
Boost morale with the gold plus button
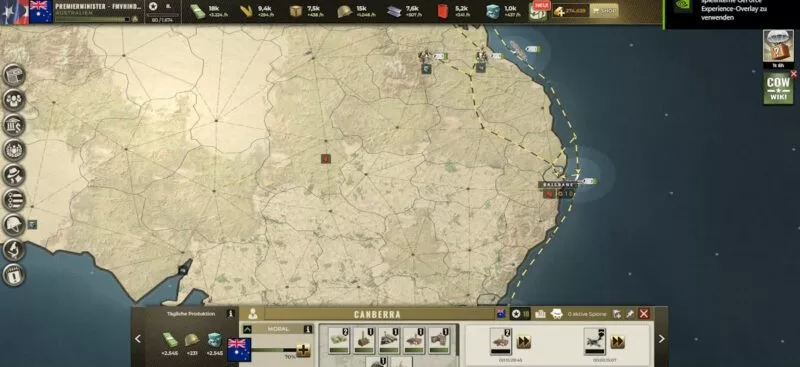tap(303, 350)
